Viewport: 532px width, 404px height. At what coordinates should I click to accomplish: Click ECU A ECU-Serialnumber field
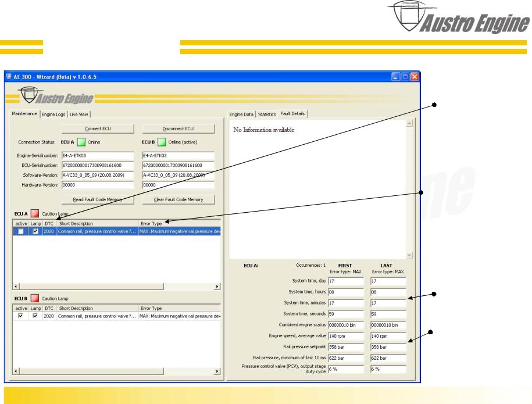[98, 166]
